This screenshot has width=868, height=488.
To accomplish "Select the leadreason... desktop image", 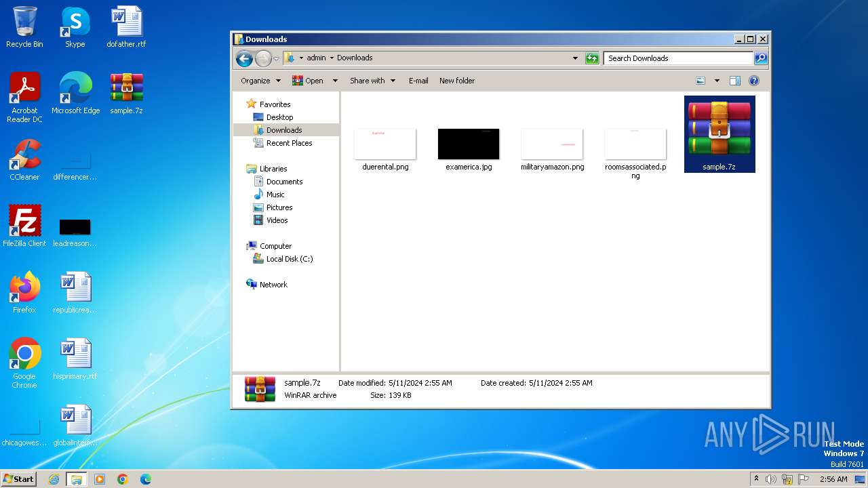I will pyautogui.click(x=75, y=232).
